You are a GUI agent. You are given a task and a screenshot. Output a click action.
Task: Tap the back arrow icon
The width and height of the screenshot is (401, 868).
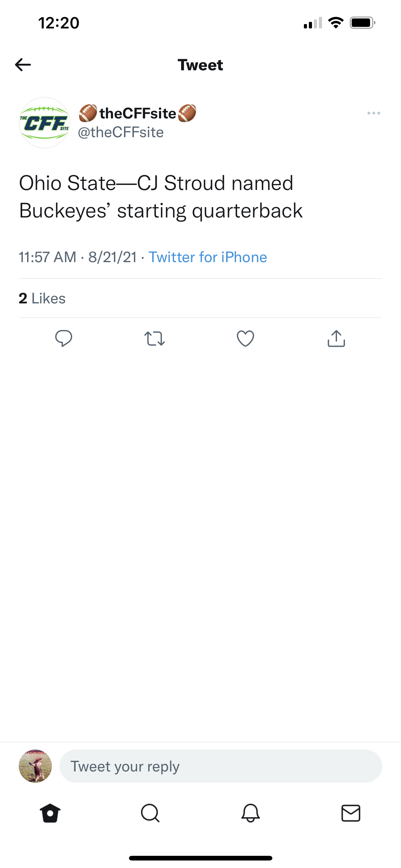(23, 65)
